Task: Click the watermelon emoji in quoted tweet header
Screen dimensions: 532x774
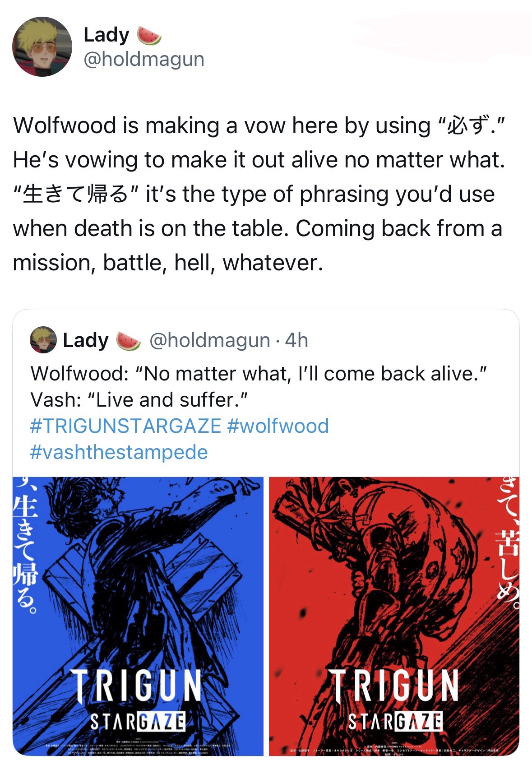Action: tap(129, 341)
